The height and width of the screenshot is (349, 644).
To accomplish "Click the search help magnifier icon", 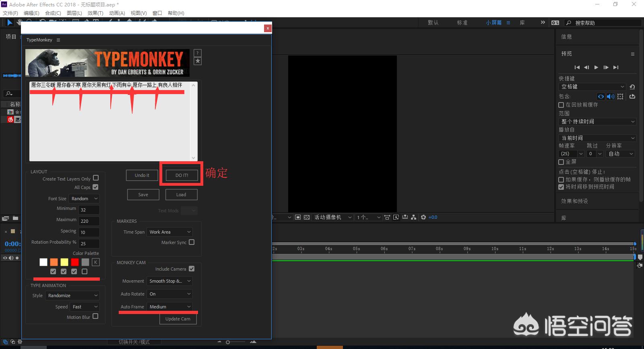I will pyautogui.click(x=568, y=23).
